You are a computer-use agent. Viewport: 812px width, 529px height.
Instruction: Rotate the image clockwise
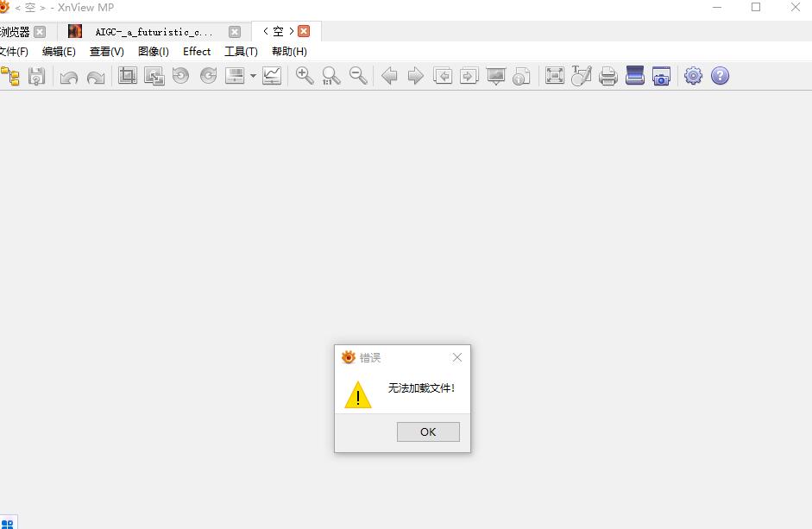click(208, 76)
